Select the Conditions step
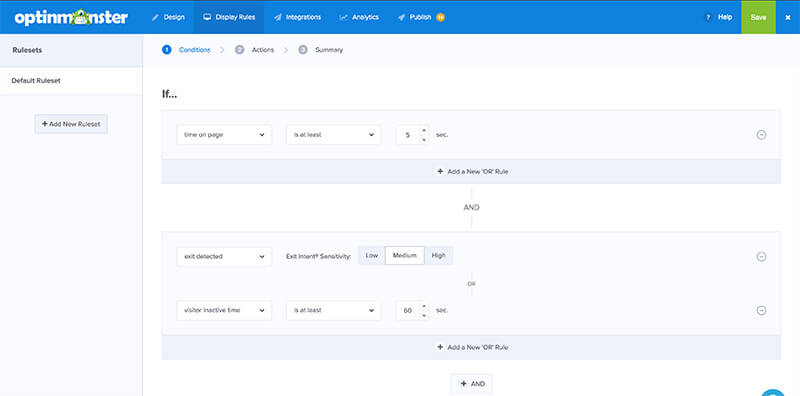Image resolution: width=800 pixels, height=396 pixels. click(x=186, y=50)
